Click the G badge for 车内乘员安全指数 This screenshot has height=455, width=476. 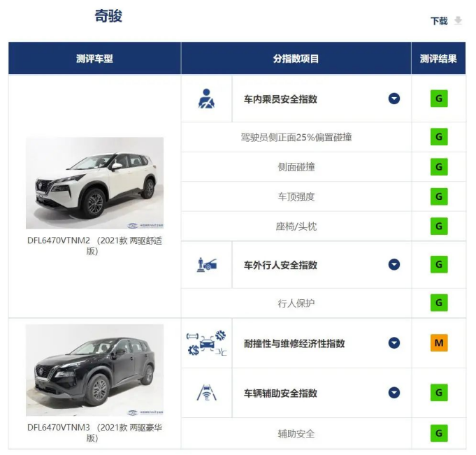click(x=439, y=99)
